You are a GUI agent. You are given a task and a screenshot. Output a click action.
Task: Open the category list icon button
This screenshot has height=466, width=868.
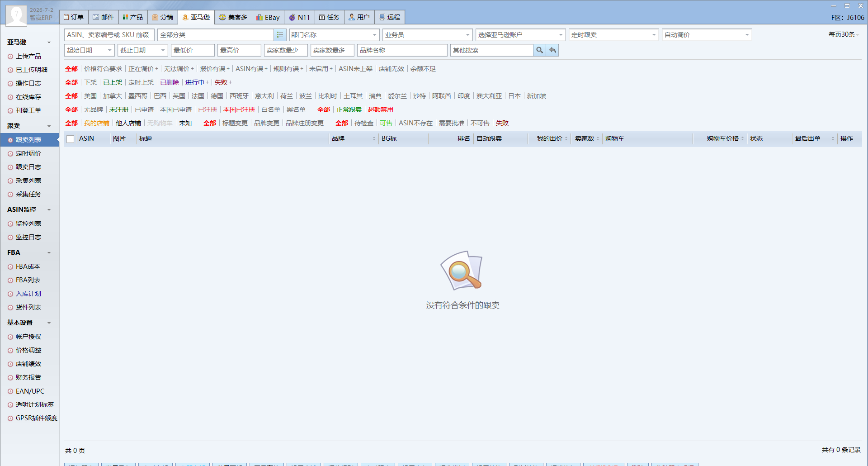tap(280, 35)
